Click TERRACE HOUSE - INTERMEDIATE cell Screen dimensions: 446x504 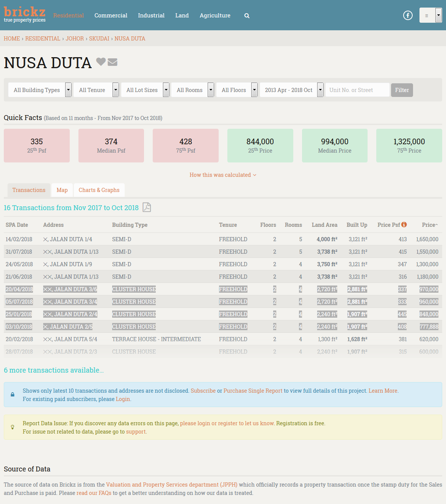coord(156,339)
